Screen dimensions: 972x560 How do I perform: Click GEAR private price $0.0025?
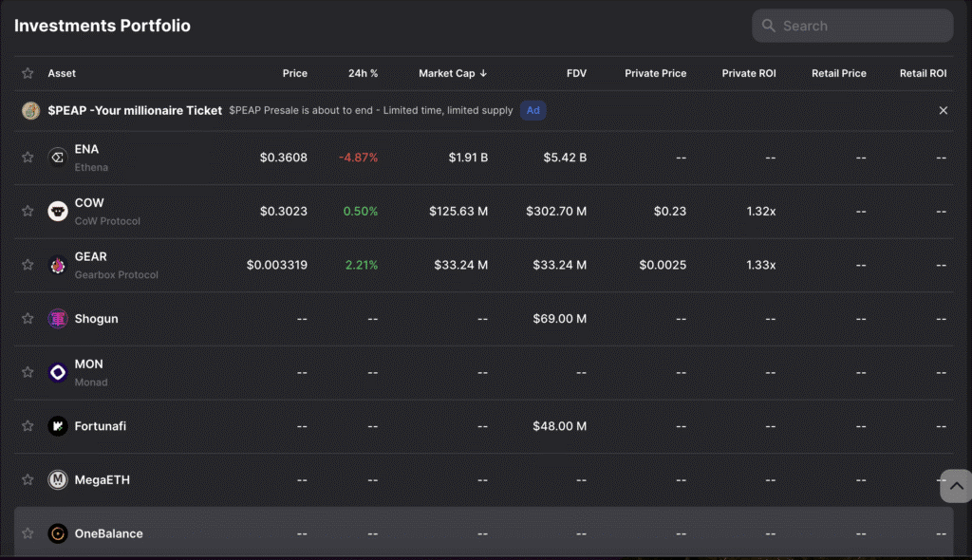point(663,265)
